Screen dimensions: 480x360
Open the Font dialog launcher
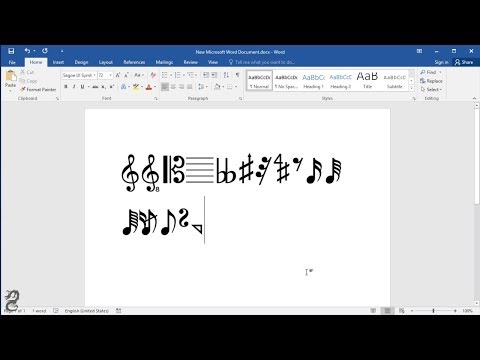tap(156, 99)
